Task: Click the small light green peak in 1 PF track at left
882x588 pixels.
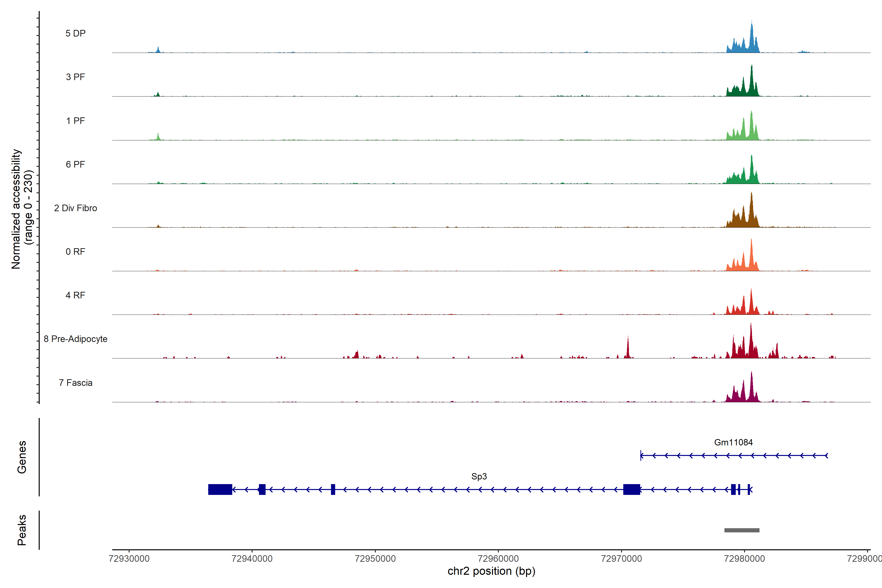Action: tap(158, 137)
